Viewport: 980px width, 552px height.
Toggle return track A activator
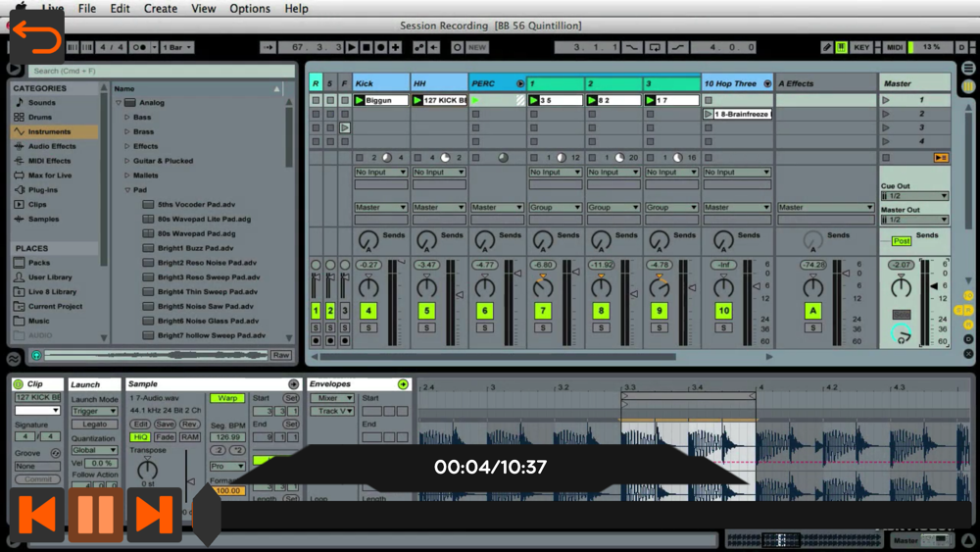click(812, 311)
